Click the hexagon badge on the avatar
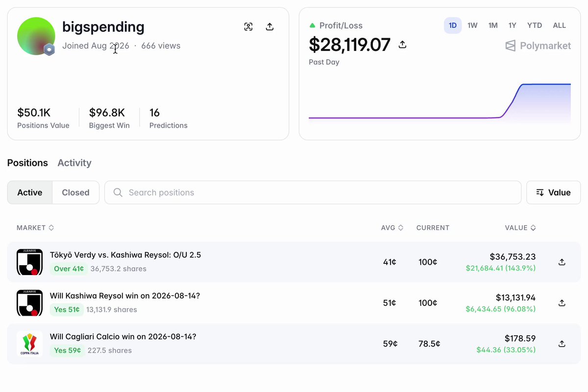Viewport: 588px width, 392px height. [x=49, y=49]
